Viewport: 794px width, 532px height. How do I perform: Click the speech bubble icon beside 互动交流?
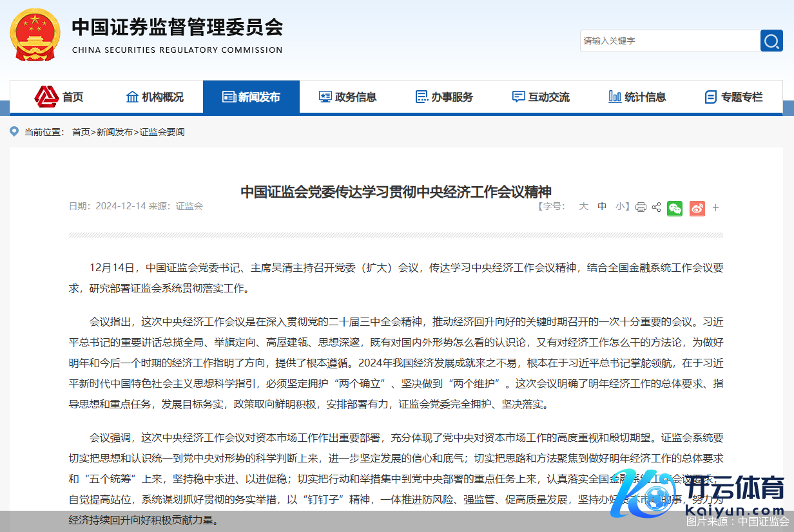519,97
